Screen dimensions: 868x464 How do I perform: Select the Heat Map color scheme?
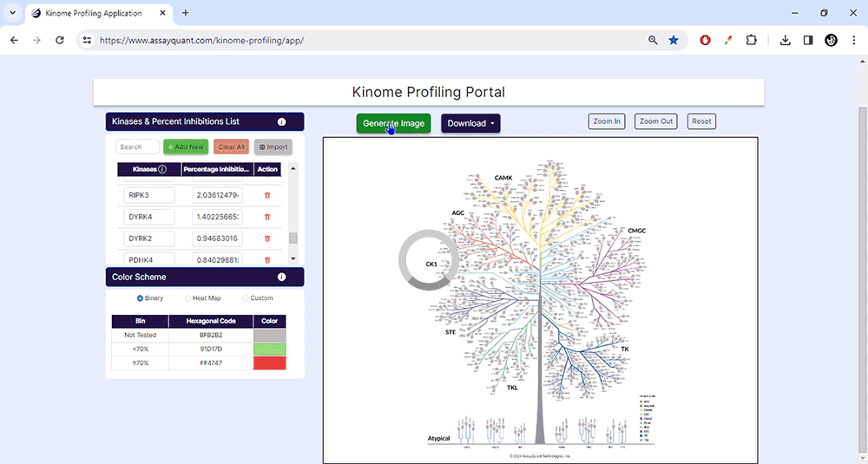[188, 298]
